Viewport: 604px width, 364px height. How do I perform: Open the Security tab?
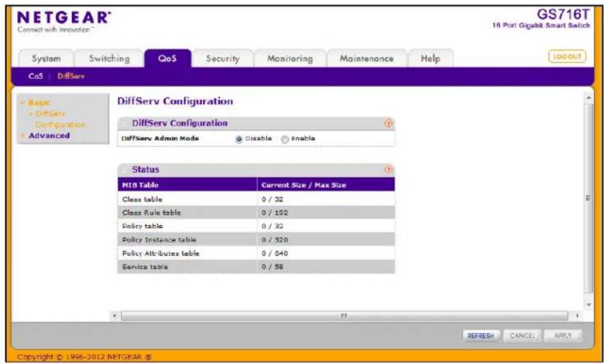point(223,59)
